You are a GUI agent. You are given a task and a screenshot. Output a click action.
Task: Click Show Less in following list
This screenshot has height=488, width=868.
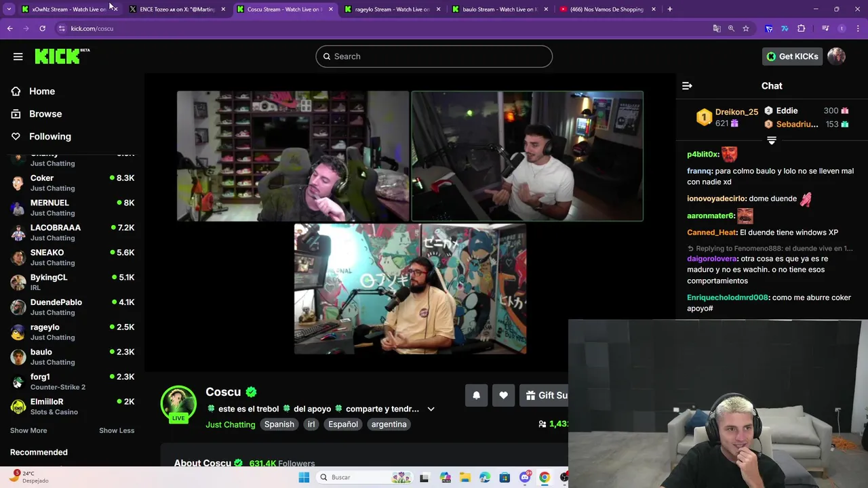[x=117, y=430]
